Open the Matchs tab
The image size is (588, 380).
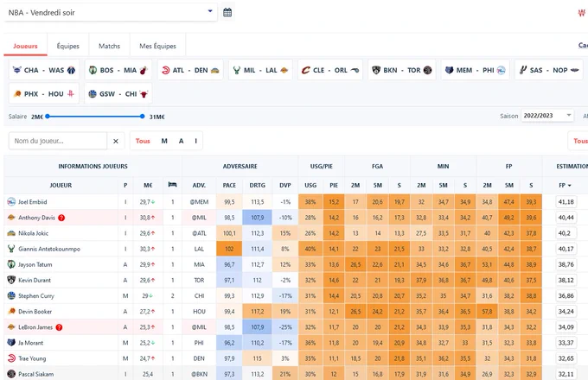point(109,46)
